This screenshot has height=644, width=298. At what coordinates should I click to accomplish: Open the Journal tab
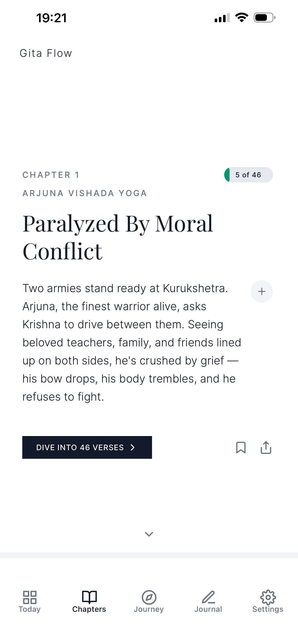tap(208, 601)
